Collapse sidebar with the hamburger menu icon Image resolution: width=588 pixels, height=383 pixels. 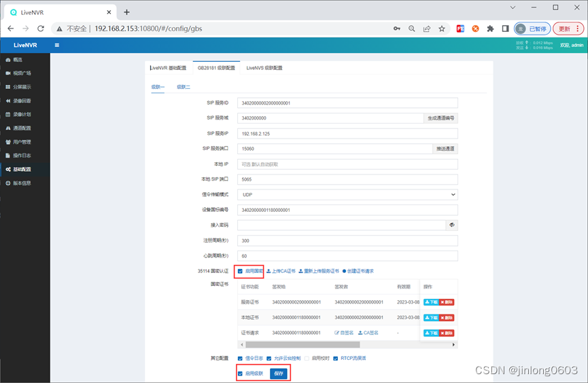[57, 45]
